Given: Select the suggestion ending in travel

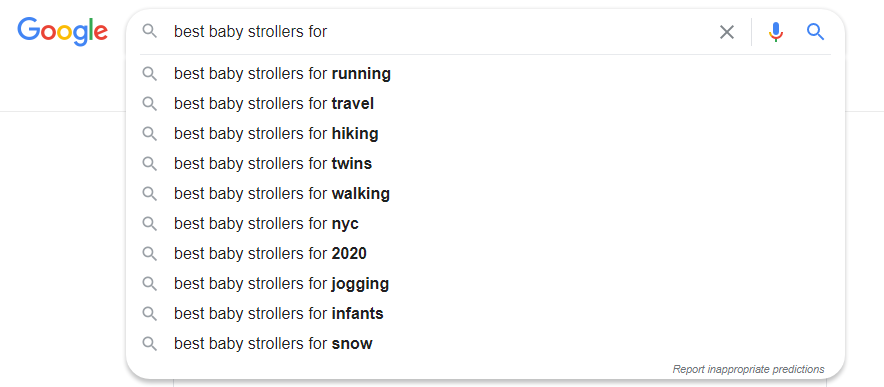Looking at the screenshot, I should pos(485,104).
